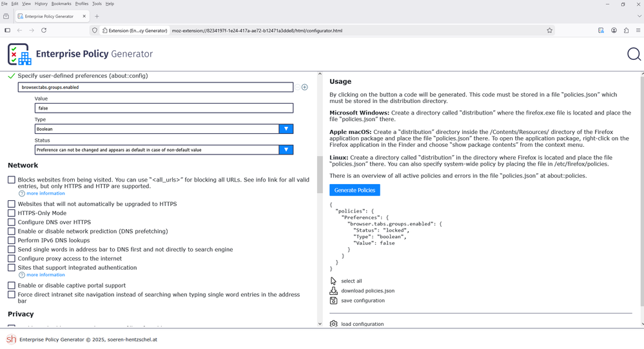Enable the HTTPS-Only Mode checkbox
The height and width of the screenshot is (349, 644).
click(x=12, y=213)
